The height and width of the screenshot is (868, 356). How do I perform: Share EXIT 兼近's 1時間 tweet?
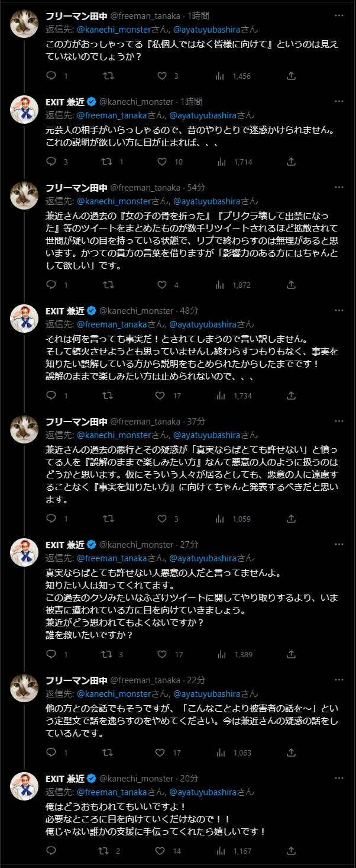(291, 162)
